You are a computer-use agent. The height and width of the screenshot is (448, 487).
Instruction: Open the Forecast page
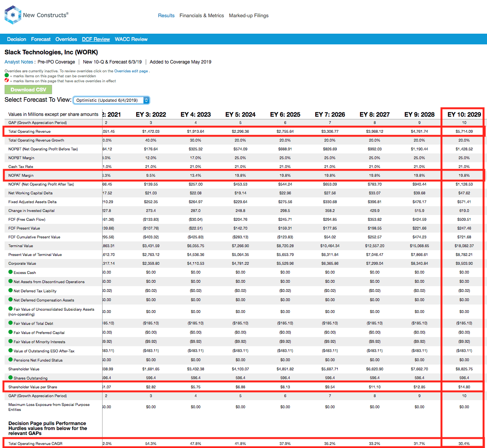pyautogui.click(x=41, y=39)
